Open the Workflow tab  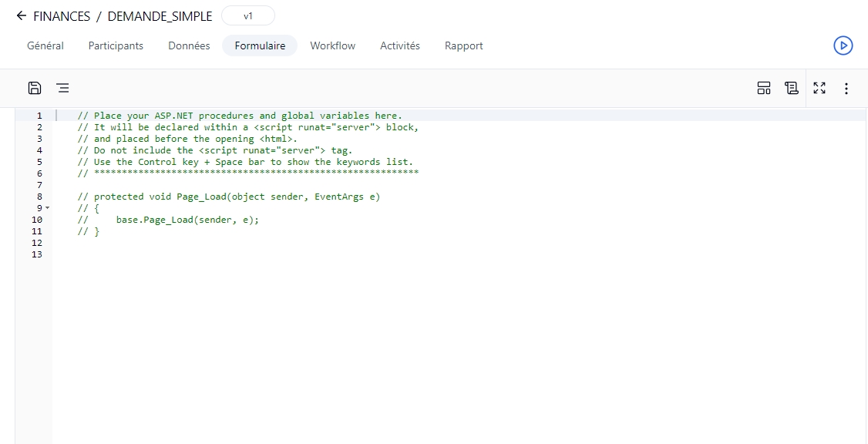coord(332,45)
